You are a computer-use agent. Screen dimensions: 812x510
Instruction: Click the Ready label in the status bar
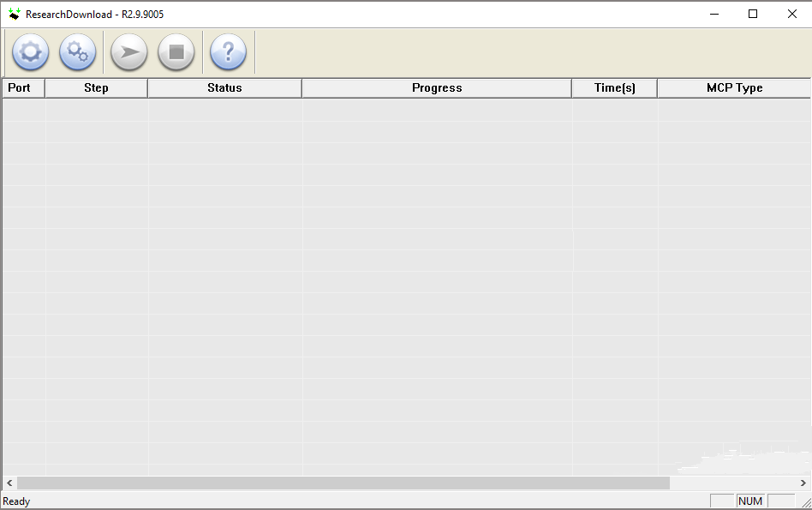[x=16, y=501]
